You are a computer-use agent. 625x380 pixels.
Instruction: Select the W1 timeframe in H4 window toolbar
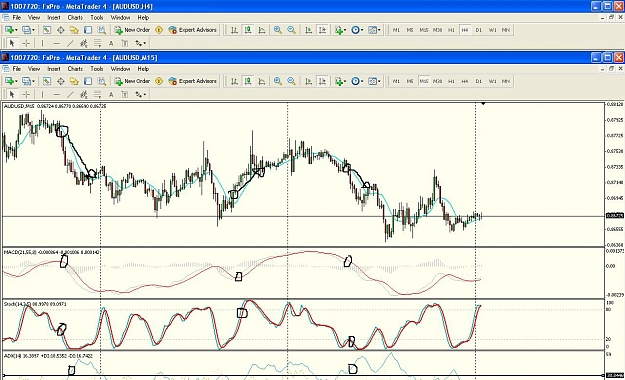pyautogui.click(x=493, y=30)
